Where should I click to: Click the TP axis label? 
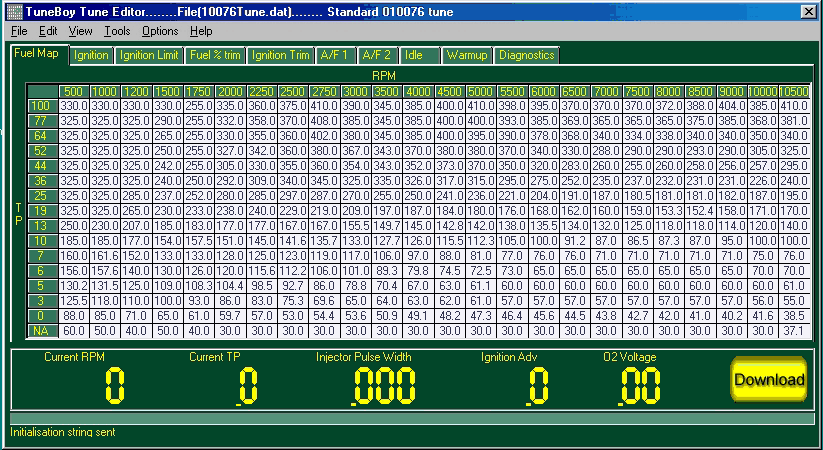(x=18, y=214)
